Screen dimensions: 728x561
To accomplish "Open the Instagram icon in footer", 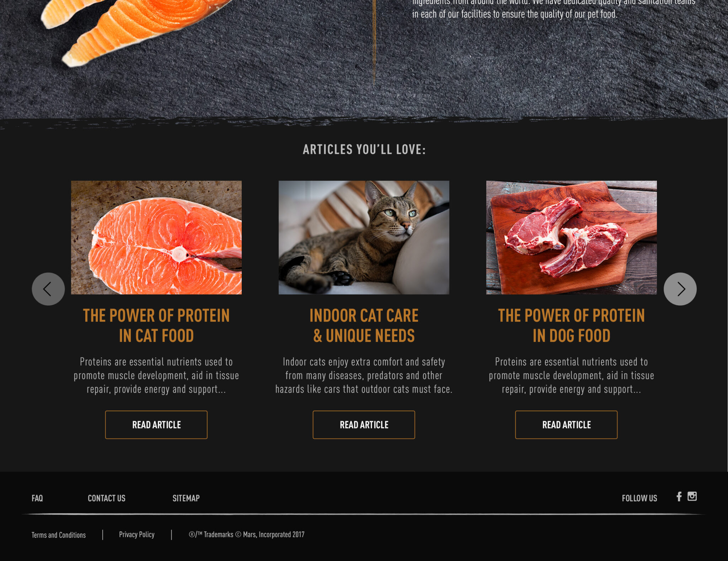I will (x=692, y=496).
